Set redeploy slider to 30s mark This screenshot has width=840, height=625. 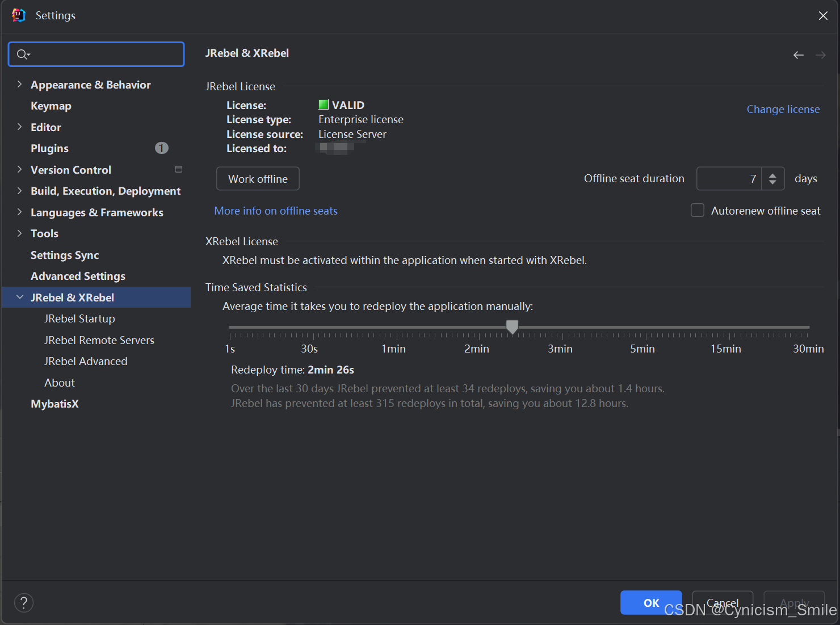(313, 328)
